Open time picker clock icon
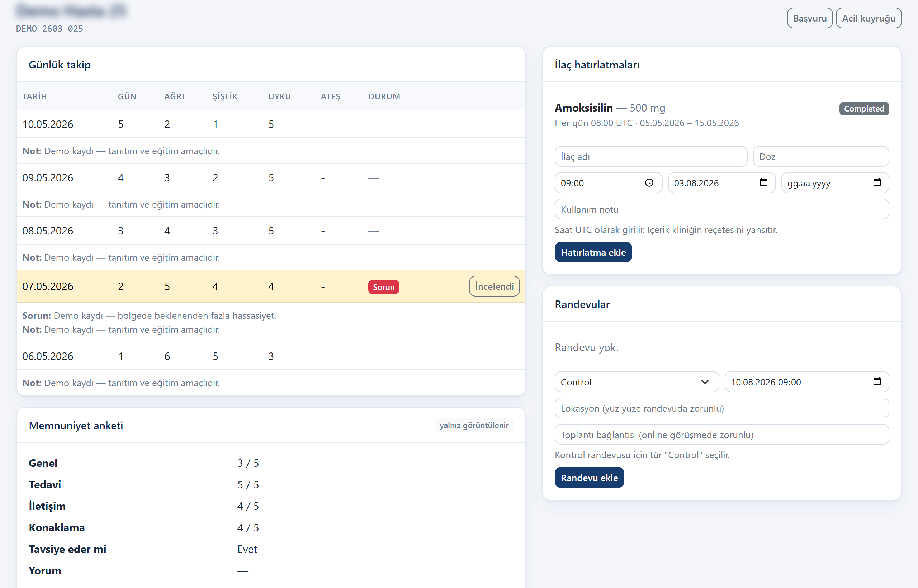Screen dimensions: 918x588 (649, 183)
